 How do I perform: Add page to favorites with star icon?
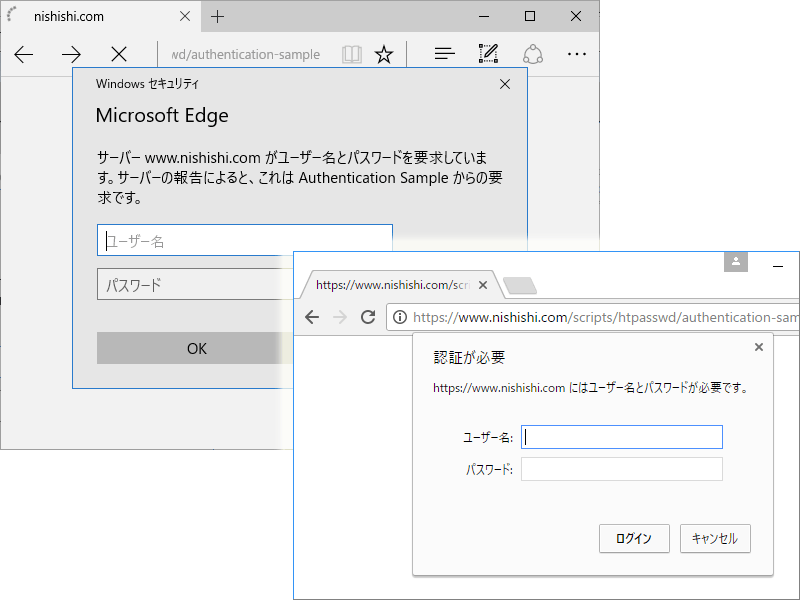(x=384, y=54)
